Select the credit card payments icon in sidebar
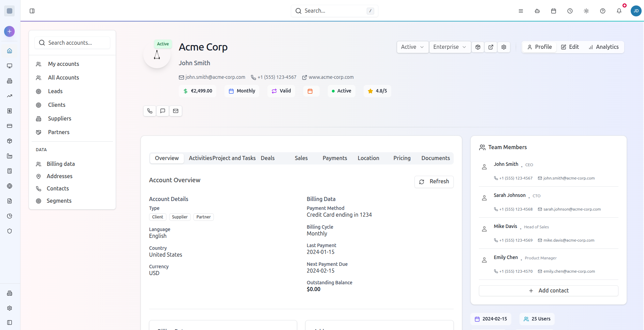The width and height of the screenshot is (644, 330). click(x=9, y=126)
